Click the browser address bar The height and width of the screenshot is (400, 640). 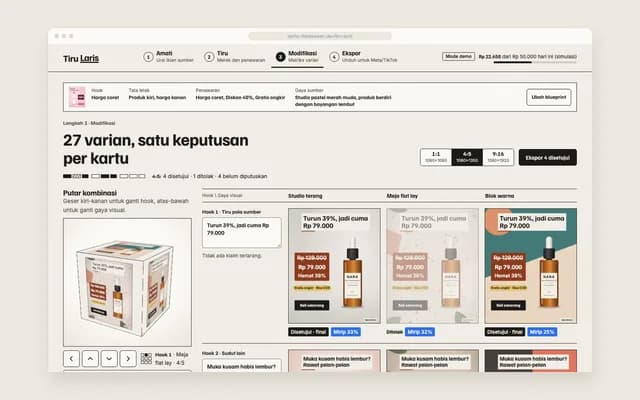click(320, 36)
